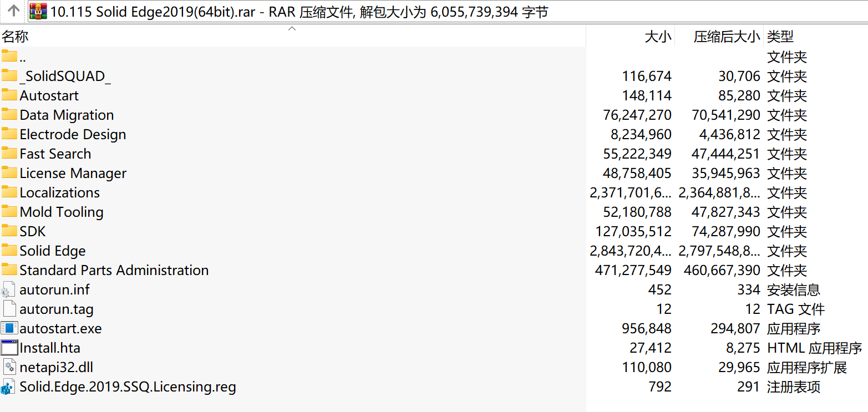Click size value 116,674 of _SolidSQUAD_

tap(647, 76)
